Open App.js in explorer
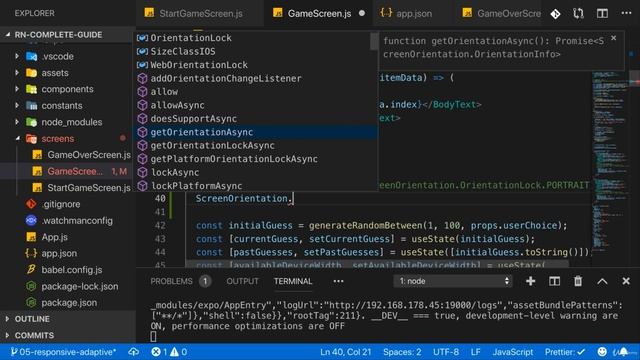640x360 pixels. 68,237
